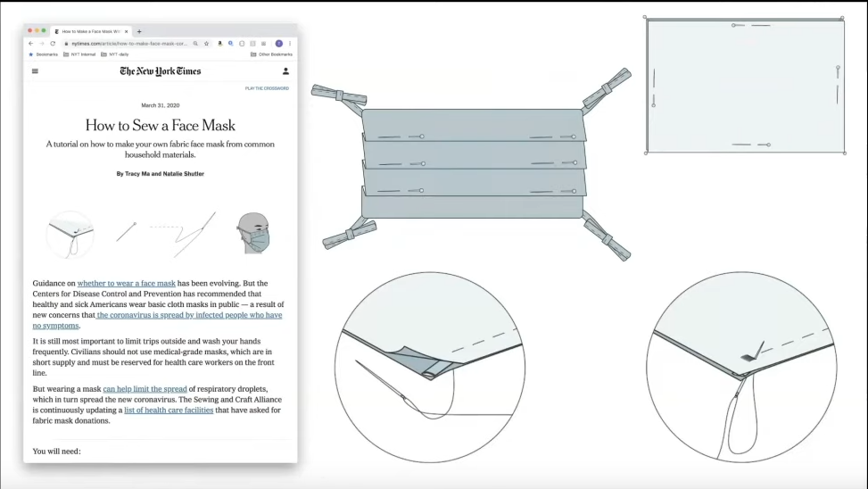The image size is (868, 489).
Task: Open the 'coronavirus is spread by infected people' link
Action: click(x=189, y=315)
